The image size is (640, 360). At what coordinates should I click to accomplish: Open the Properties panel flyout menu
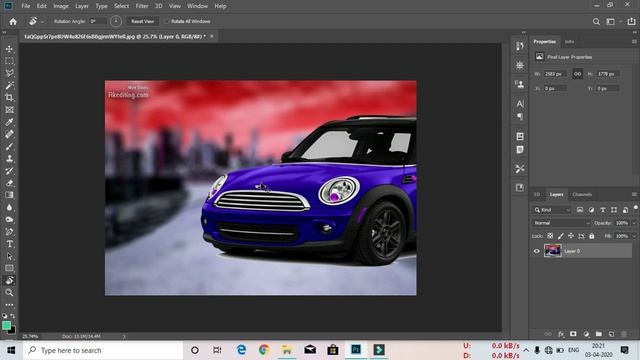(x=634, y=42)
